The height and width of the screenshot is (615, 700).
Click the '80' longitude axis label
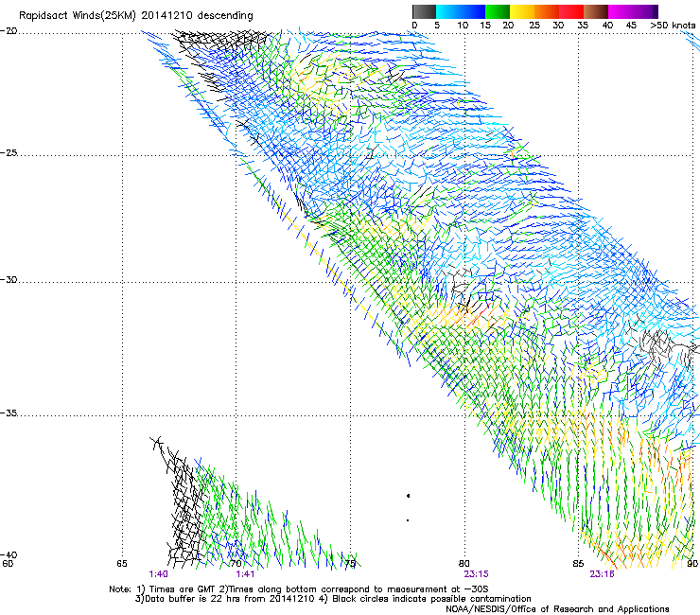pos(464,563)
